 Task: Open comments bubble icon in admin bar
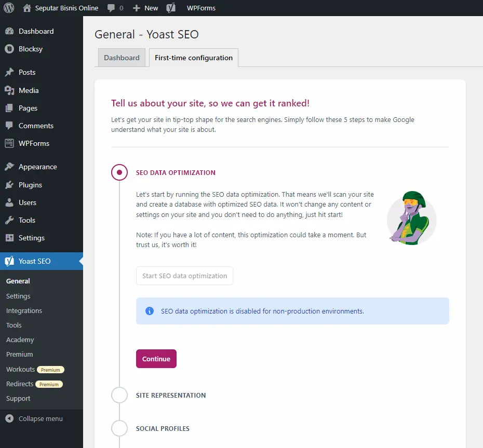click(111, 8)
